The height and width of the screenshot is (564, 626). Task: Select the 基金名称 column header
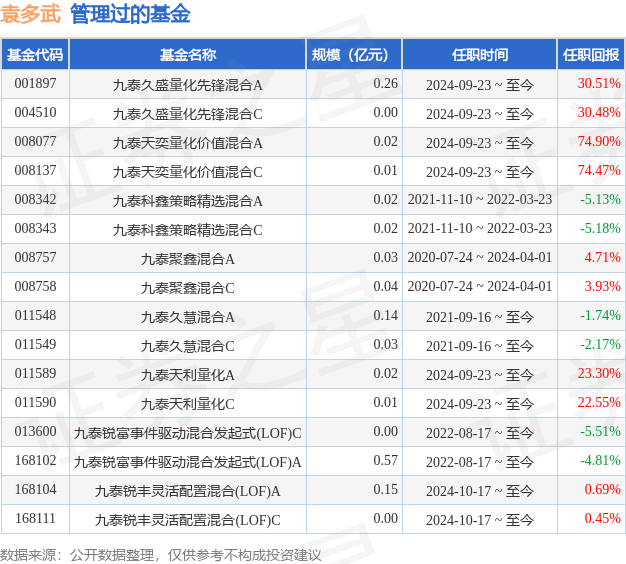[x=187, y=55]
